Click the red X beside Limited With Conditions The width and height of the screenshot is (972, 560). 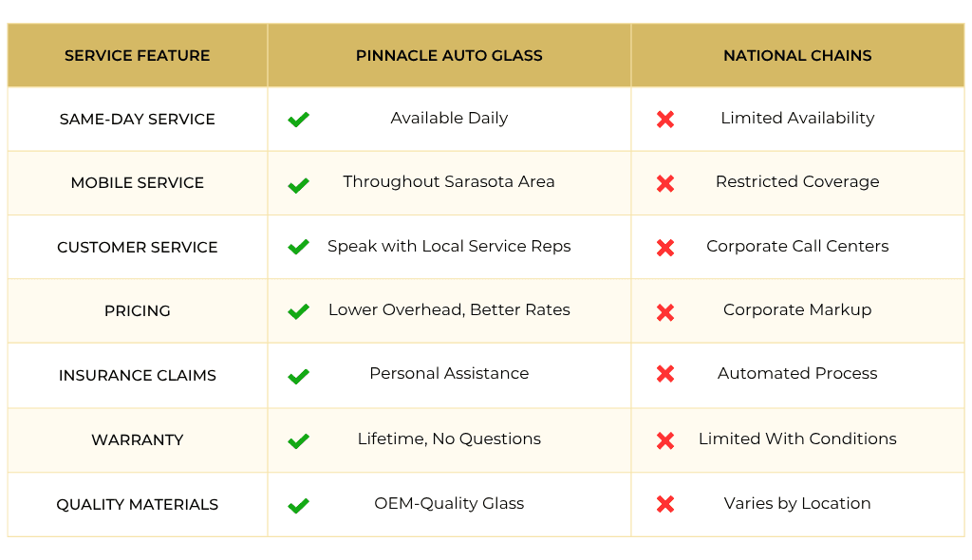click(x=665, y=440)
